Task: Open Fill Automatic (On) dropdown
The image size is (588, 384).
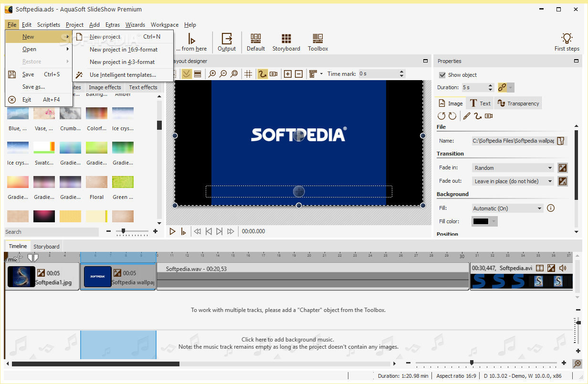Action: tap(507, 208)
